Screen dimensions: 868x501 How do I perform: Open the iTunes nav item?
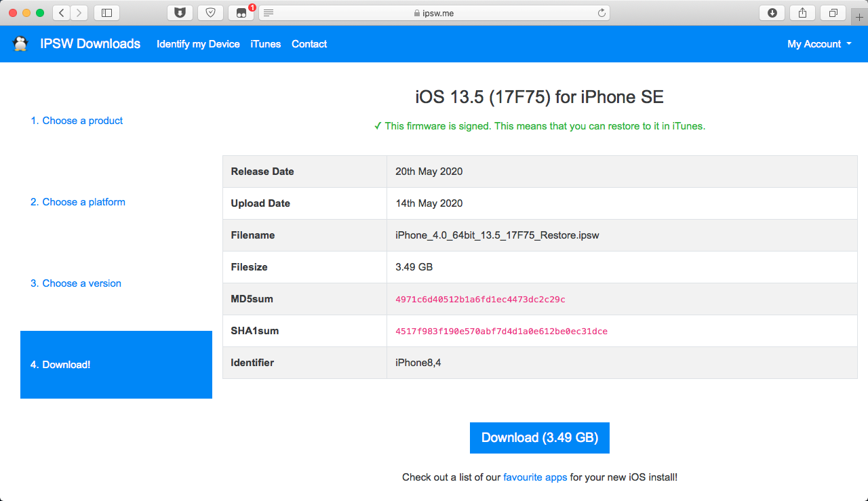point(265,44)
